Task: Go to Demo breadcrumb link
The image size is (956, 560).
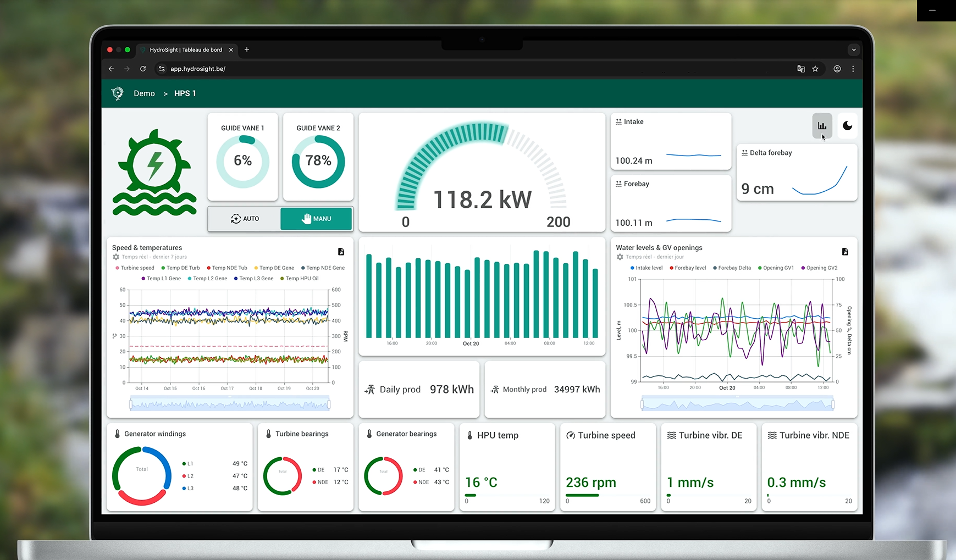Action: (x=144, y=93)
